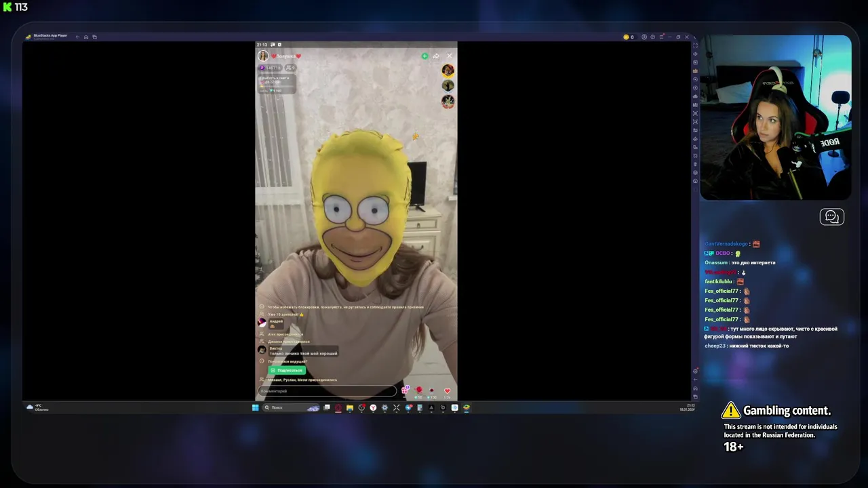Open the gear taskbar app icon

coord(384,407)
